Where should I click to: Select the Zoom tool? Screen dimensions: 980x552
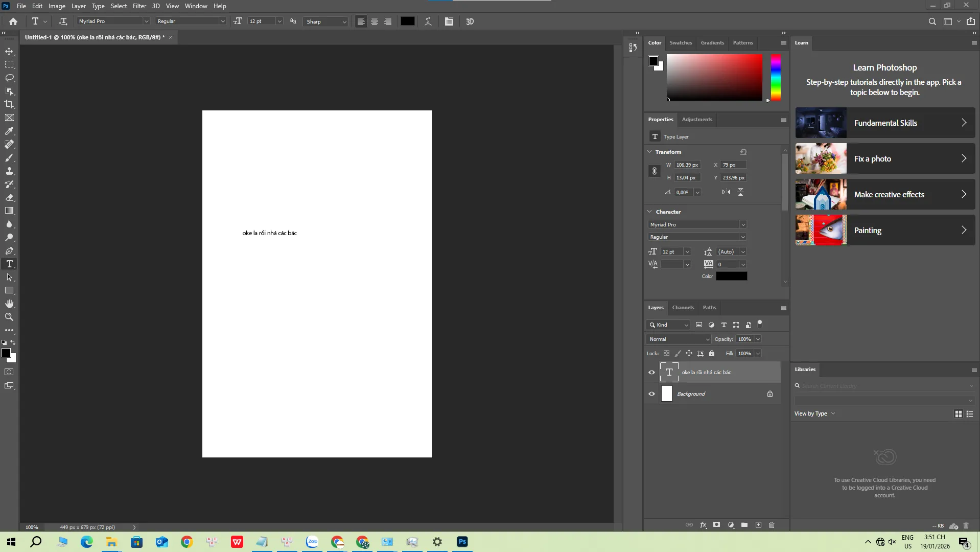pos(9,317)
